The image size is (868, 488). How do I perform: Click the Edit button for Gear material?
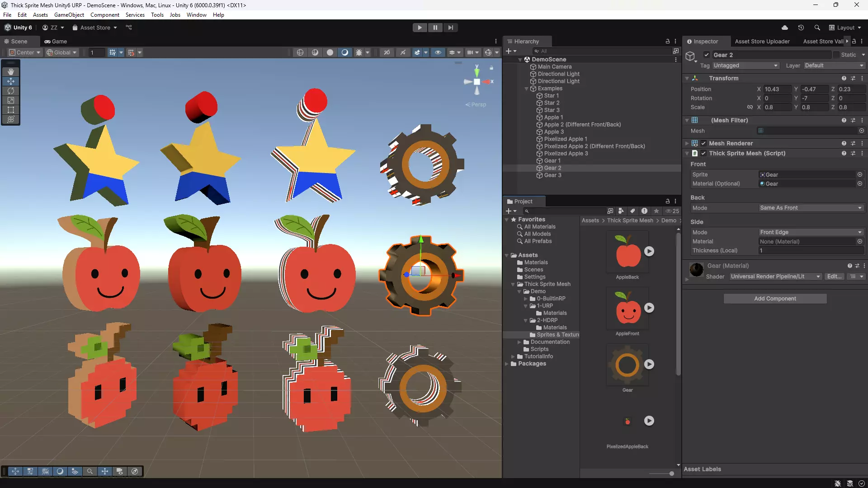(835, 277)
